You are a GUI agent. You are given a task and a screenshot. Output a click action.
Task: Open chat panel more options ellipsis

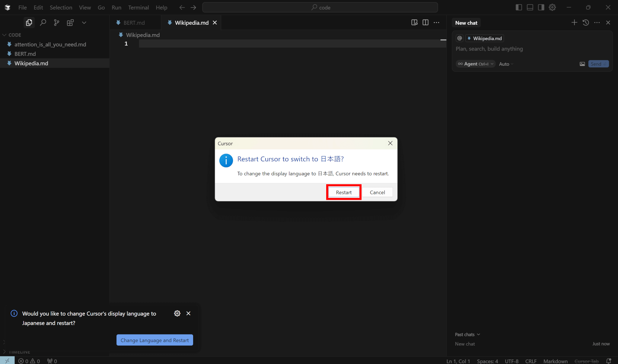pyautogui.click(x=597, y=23)
